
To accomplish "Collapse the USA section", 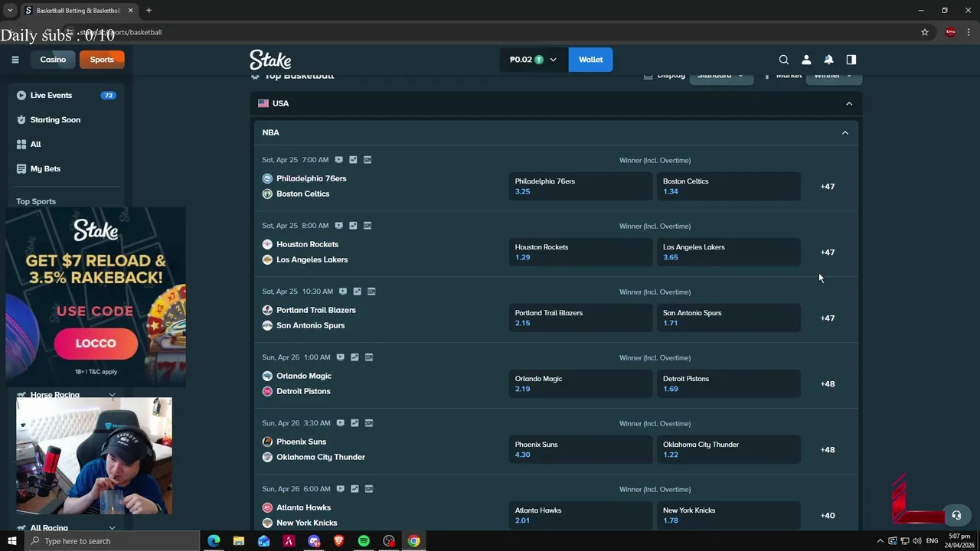I will click(849, 103).
